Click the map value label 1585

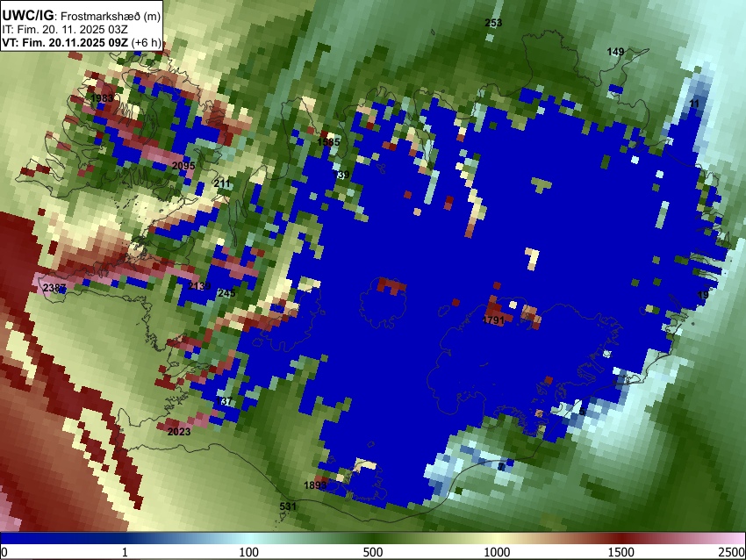[328, 142]
